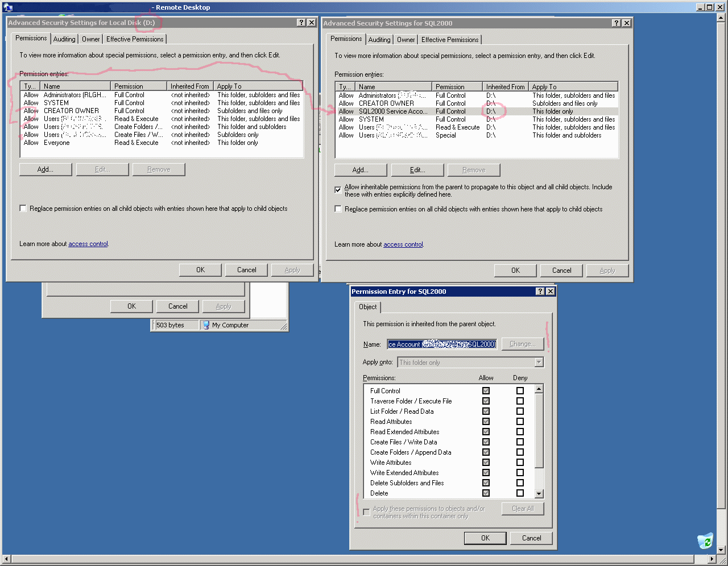Viewport: 728px width, 566px height.
Task: Open the Apply onto dropdown
Action: click(539, 363)
